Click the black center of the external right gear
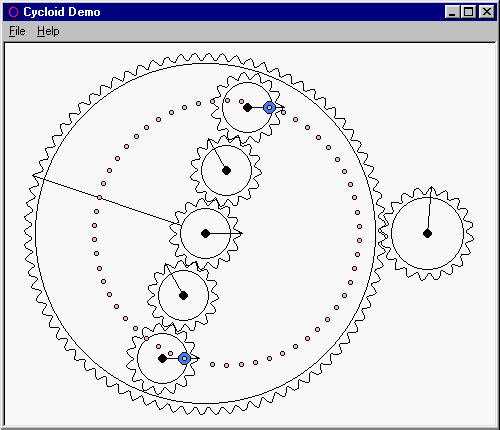500x430 pixels. [x=427, y=233]
